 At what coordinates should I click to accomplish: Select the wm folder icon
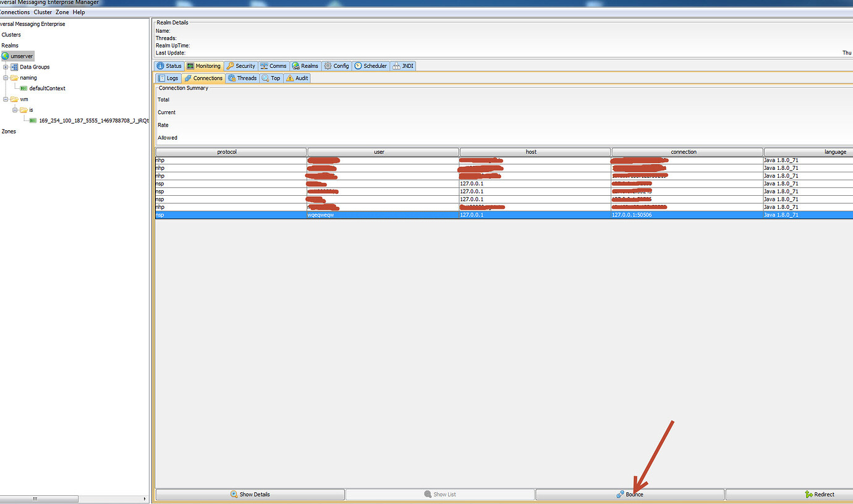14,99
